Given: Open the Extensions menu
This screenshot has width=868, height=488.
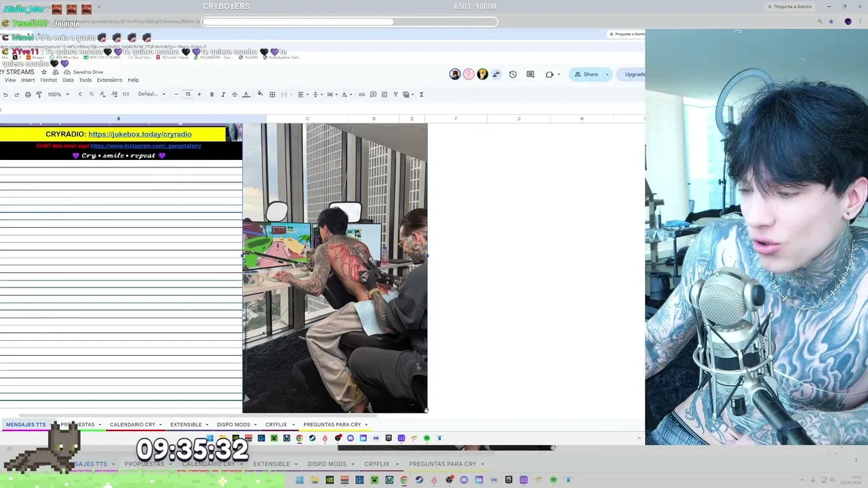Looking at the screenshot, I should point(109,80).
